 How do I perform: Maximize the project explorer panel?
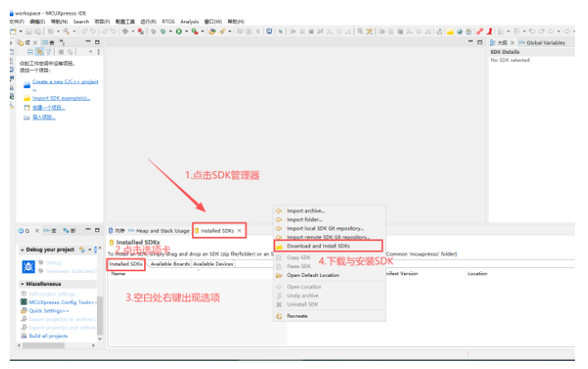(x=98, y=42)
